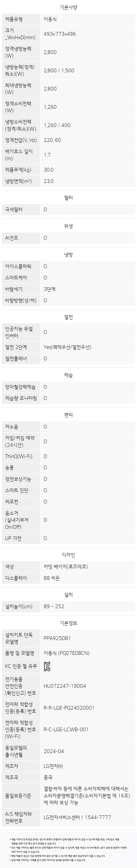Viewport: 137px width, 868px height.
Task: Click the 493x773x496 size value
Action: (x=60, y=34)
